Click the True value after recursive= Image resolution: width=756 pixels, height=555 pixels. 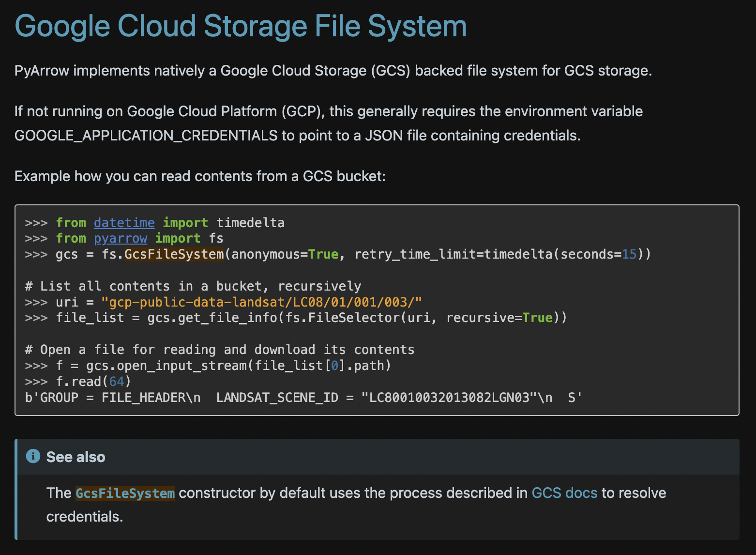[537, 318]
